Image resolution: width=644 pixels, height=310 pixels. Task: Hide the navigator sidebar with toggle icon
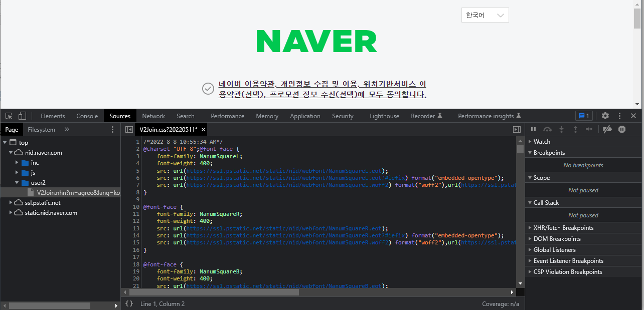129,129
